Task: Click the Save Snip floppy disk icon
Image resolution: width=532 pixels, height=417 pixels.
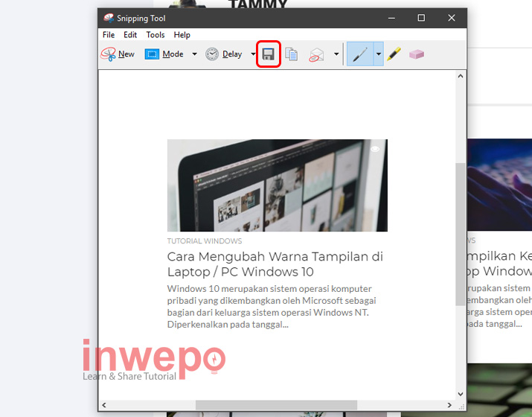Action: pyautogui.click(x=268, y=54)
